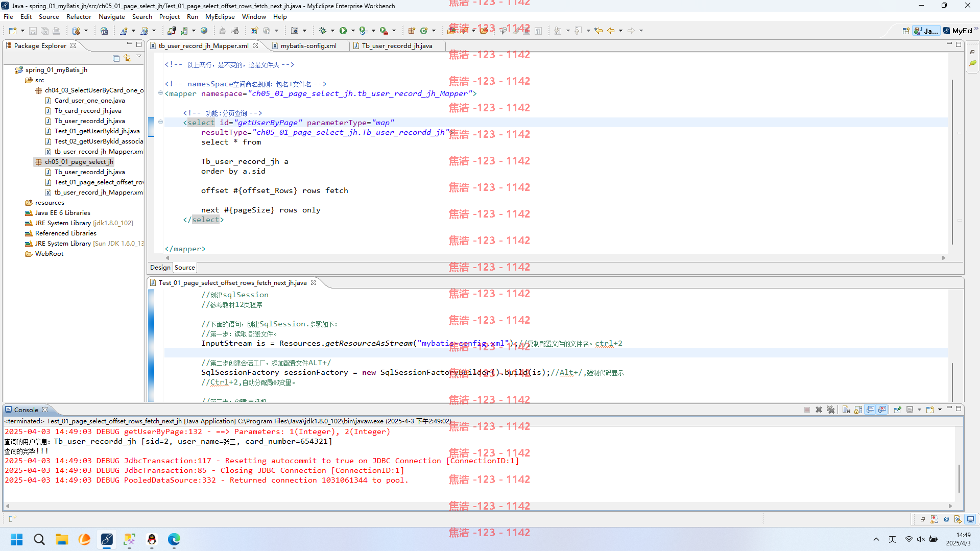
Task: Switch to the Source tab
Action: pyautogui.click(x=185, y=267)
